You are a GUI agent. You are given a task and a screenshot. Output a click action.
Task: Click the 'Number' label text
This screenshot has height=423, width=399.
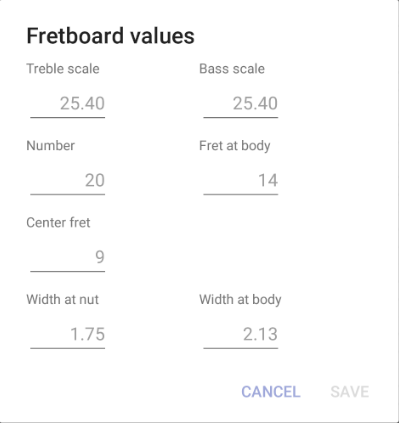51,146
